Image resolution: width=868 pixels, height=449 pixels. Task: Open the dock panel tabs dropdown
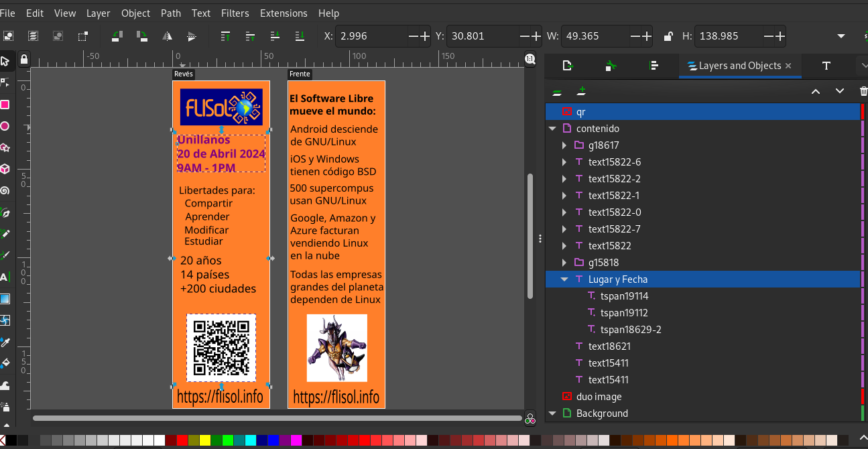click(863, 66)
